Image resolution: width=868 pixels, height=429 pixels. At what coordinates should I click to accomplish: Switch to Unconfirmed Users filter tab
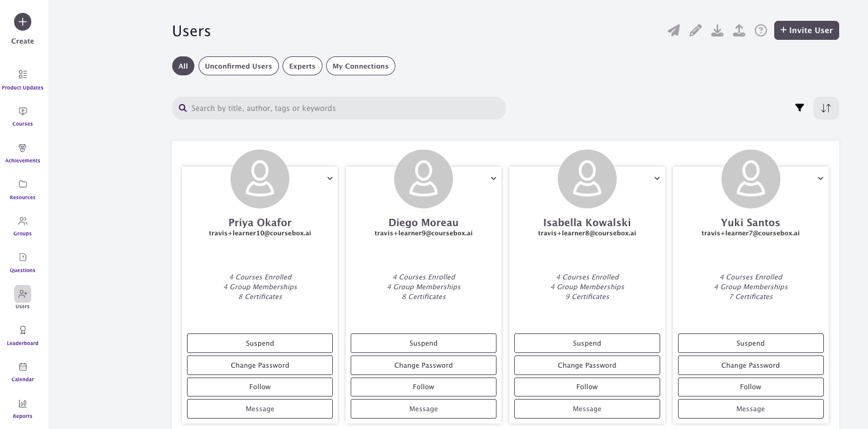pyautogui.click(x=238, y=66)
